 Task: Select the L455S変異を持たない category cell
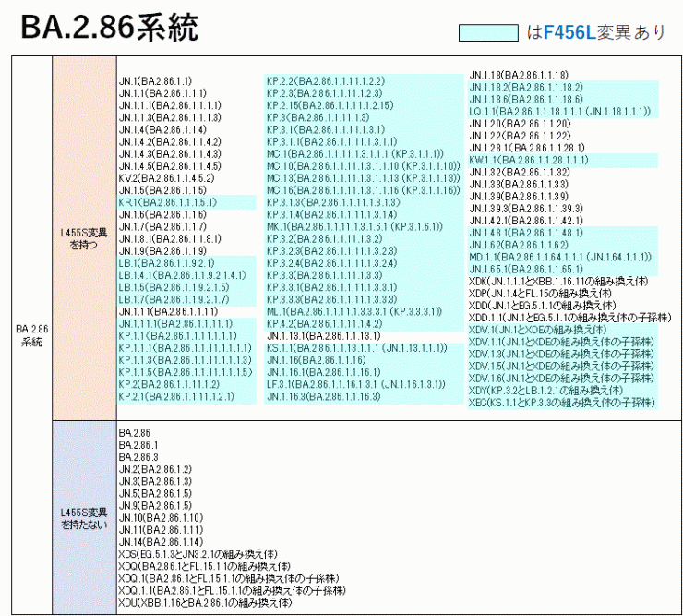pyautogui.click(x=83, y=518)
